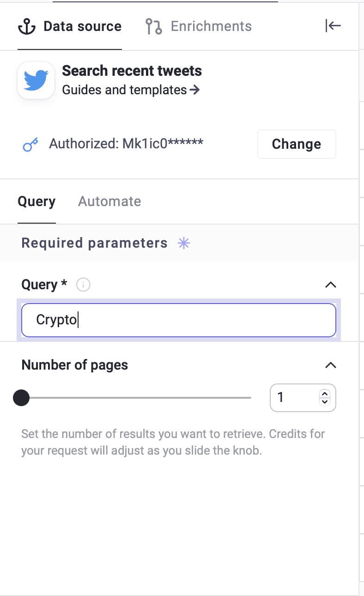Click the anchor icon on Data source tab
364x596 pixels.
[26, 26]
